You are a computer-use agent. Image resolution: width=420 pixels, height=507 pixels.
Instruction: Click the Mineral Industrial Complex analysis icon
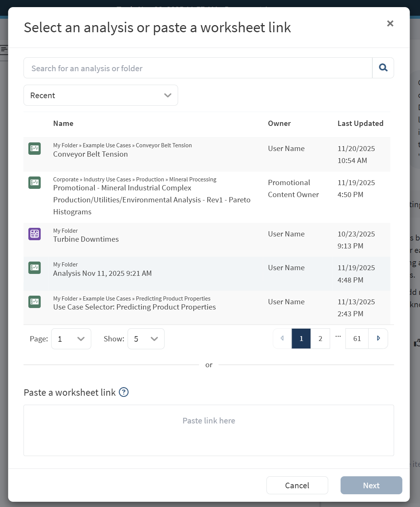point(34,182)
